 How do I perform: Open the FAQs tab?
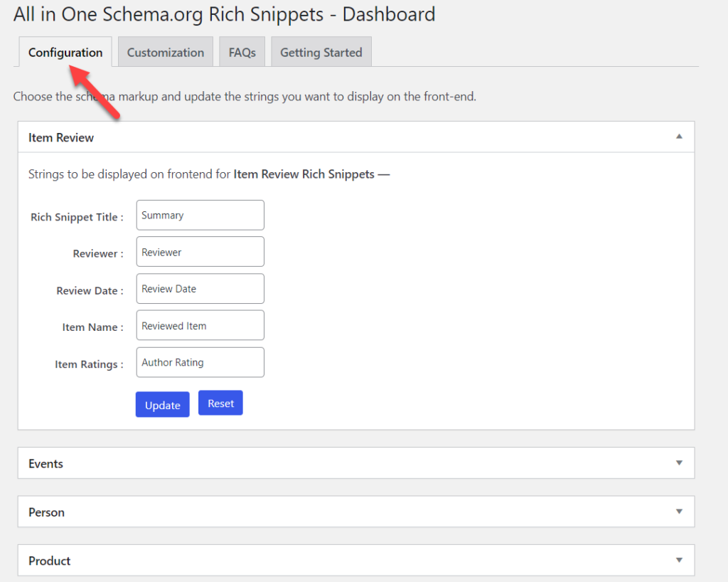[242, 53]
